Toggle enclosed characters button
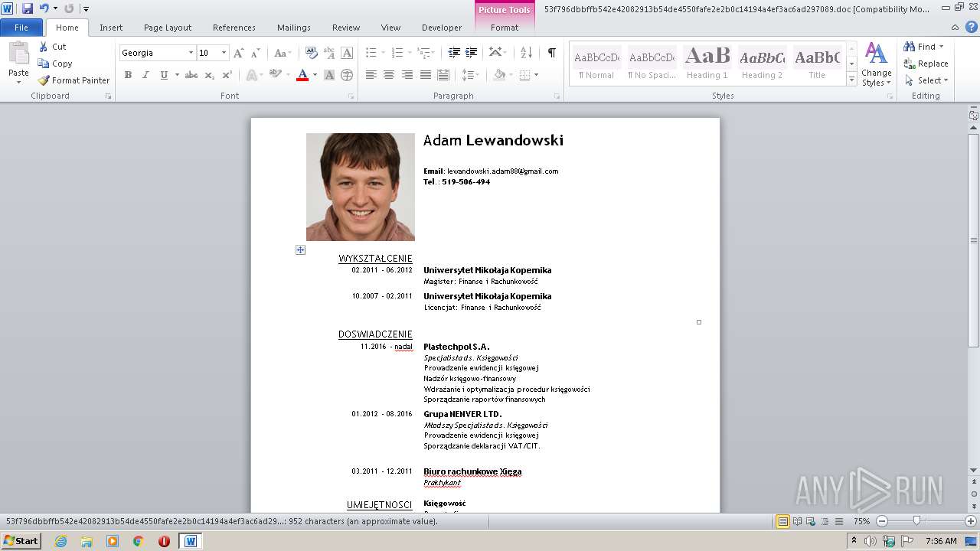 [x=347, y=75]
